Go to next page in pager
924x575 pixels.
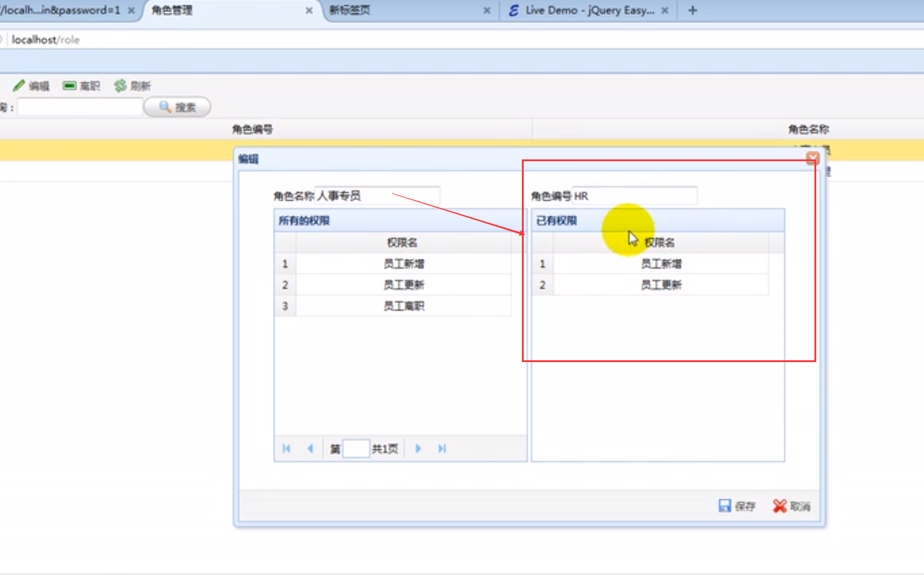tap(418, 449)
